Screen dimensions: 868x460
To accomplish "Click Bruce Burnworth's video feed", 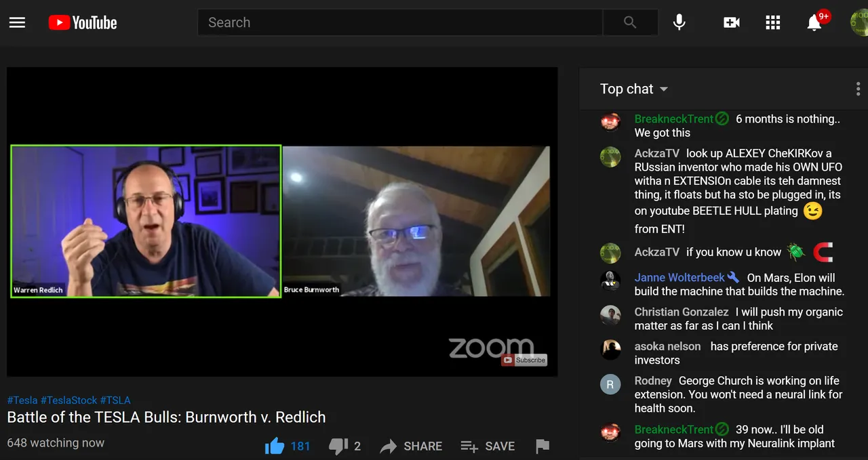I will tap(416, 221).
